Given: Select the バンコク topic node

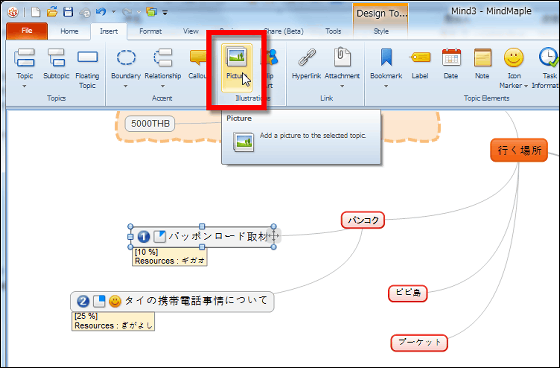Looking at the screenshot, I should click(363, 220).
